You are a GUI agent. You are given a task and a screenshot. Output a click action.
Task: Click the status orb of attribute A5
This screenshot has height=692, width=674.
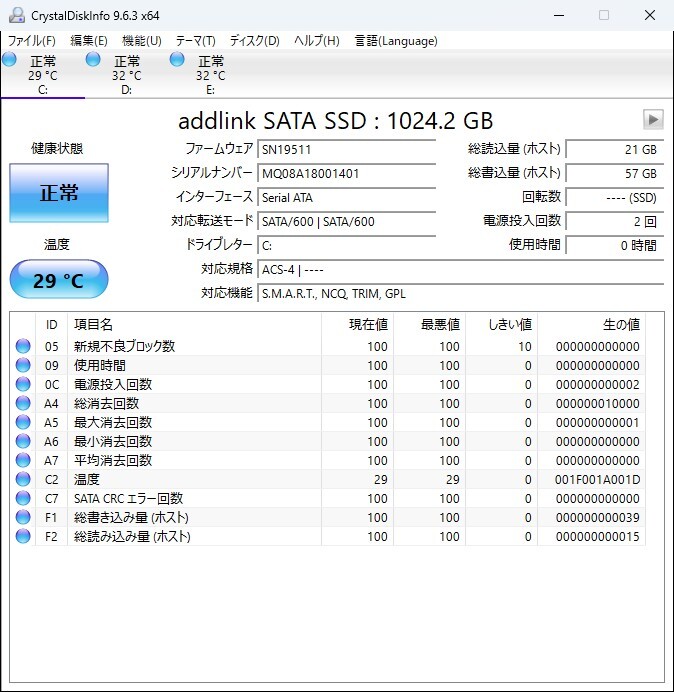point(23,422)
